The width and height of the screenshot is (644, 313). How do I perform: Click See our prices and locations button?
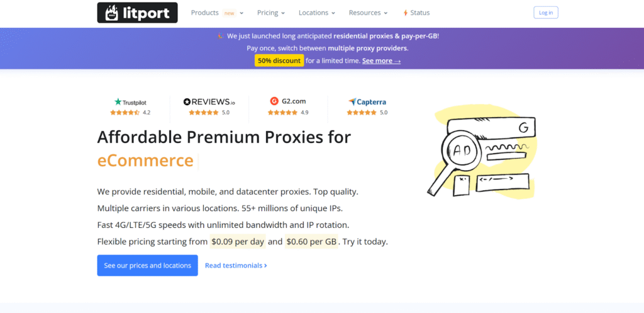coord(147,266)
